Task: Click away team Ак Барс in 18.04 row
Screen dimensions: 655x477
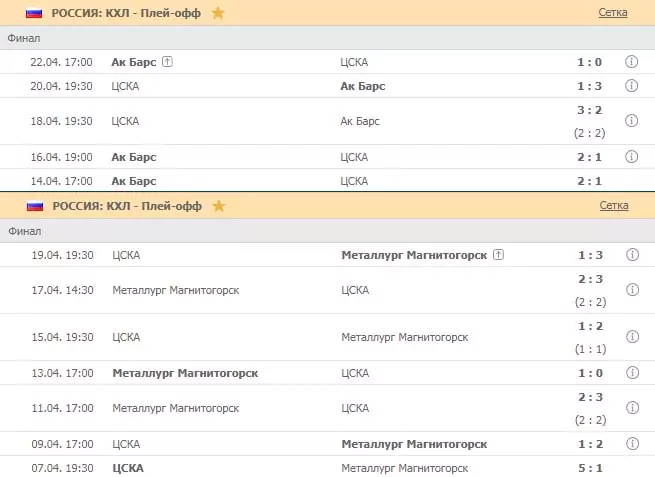Action: [360, 121]
